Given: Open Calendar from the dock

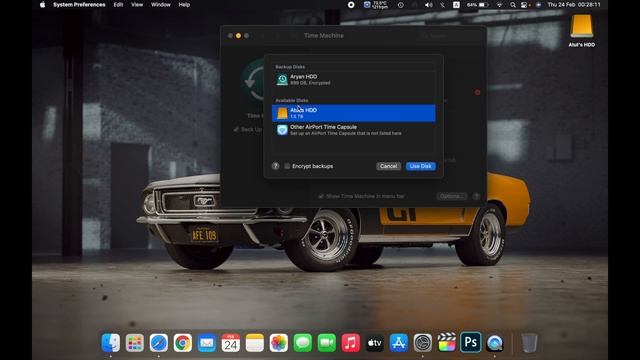Looking at the screenshot, I should [x=231, y=343].
